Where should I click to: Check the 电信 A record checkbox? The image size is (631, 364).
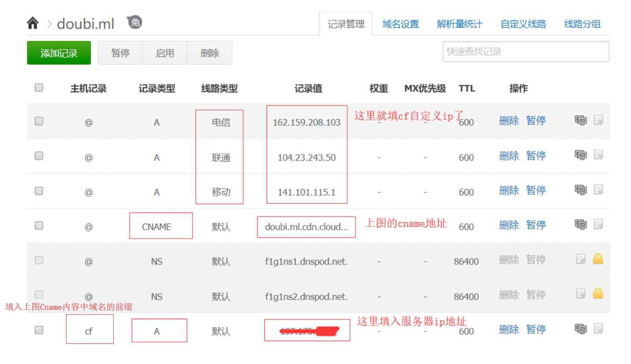pyautogui.click(x=39, y=121)
